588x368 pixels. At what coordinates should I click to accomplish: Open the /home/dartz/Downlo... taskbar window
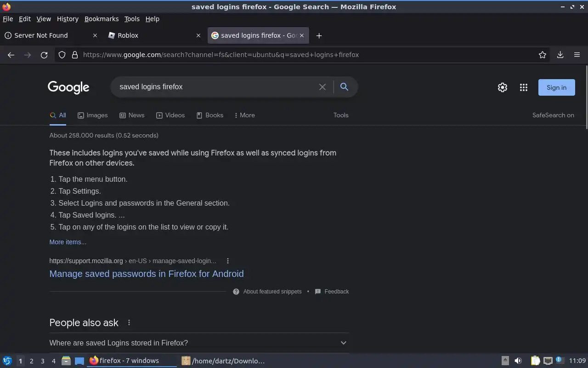pyautogui.click(x=224, y=361)
